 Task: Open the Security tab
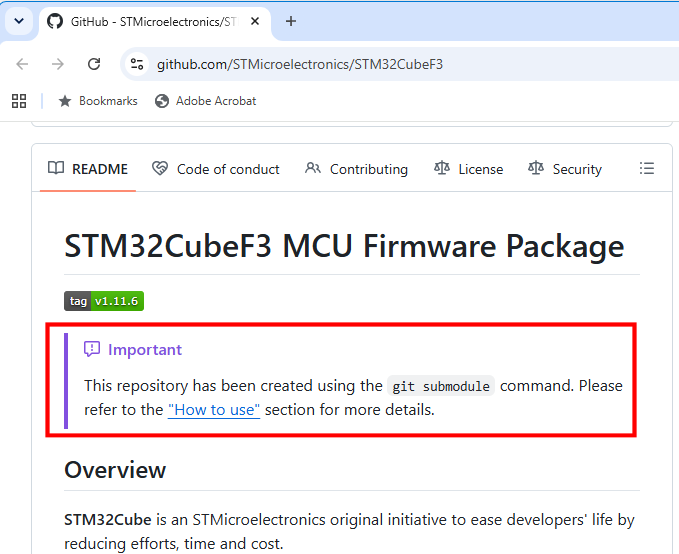pyautogui.click(x=565, y=169)
